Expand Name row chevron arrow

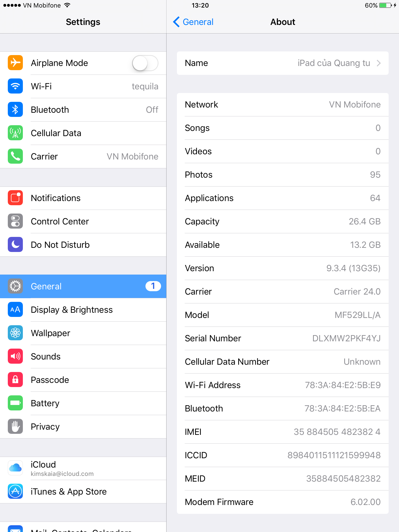[379, 63]
